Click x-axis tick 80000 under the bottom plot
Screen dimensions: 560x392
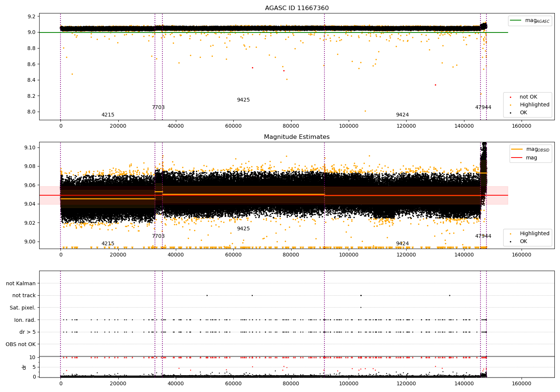[291, 383]
